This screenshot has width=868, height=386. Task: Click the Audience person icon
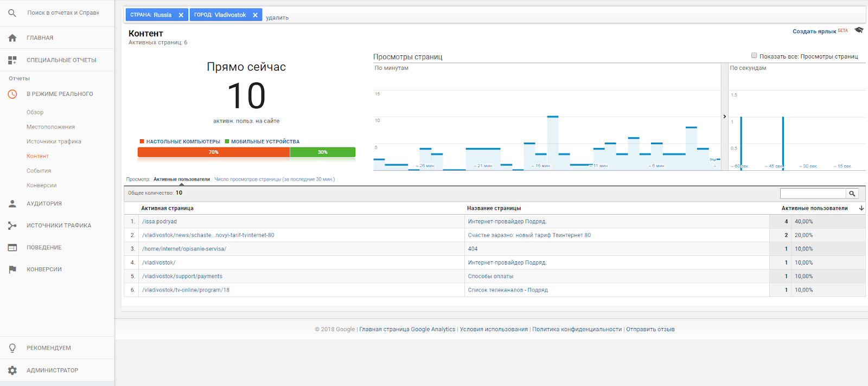tap(12, 204)
